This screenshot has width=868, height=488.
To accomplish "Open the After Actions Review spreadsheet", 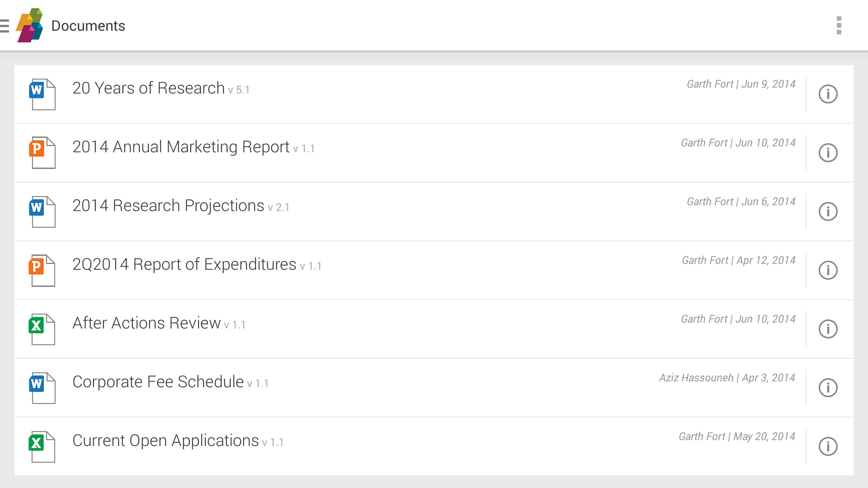I will pos(146,323).
